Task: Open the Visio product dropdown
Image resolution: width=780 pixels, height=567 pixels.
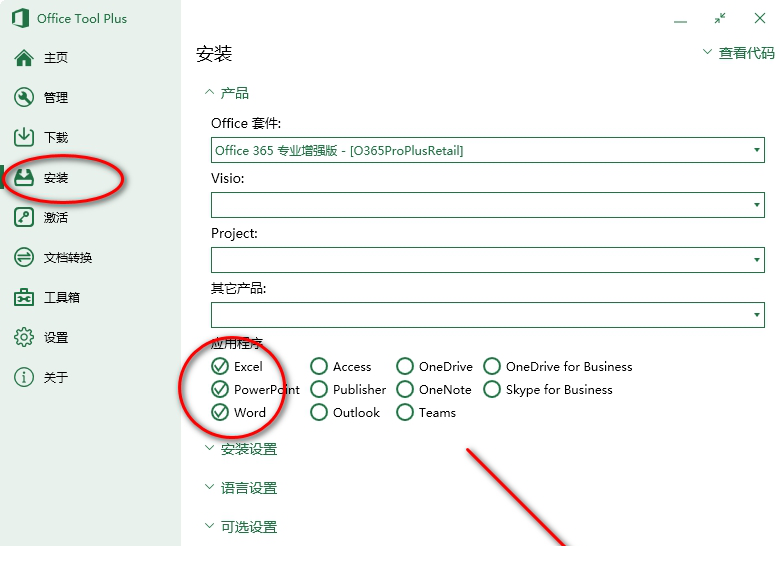Action: point(488,205)
